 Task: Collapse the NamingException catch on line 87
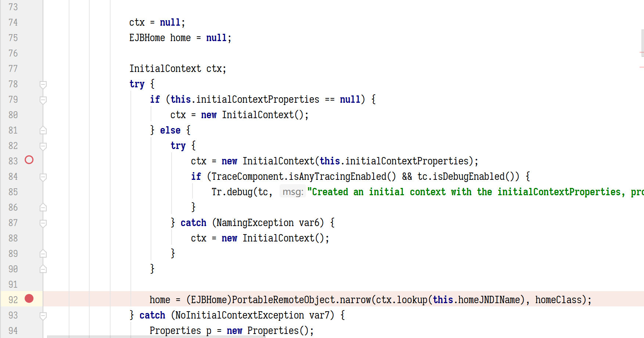(43, 223)
